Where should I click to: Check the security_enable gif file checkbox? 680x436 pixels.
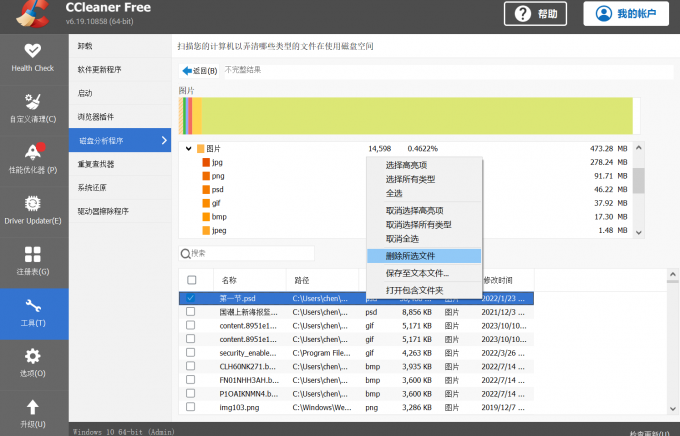190,352
